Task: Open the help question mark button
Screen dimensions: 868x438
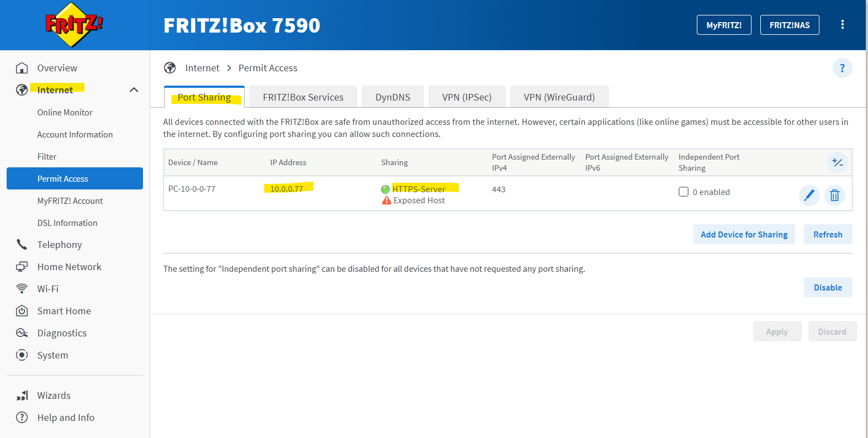Action: tap(843, 68)
